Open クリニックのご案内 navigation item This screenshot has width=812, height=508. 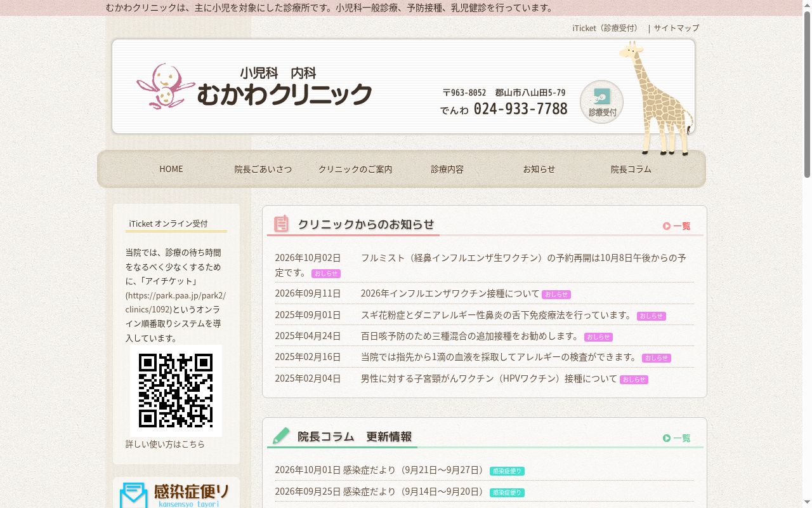coord(355,169)
